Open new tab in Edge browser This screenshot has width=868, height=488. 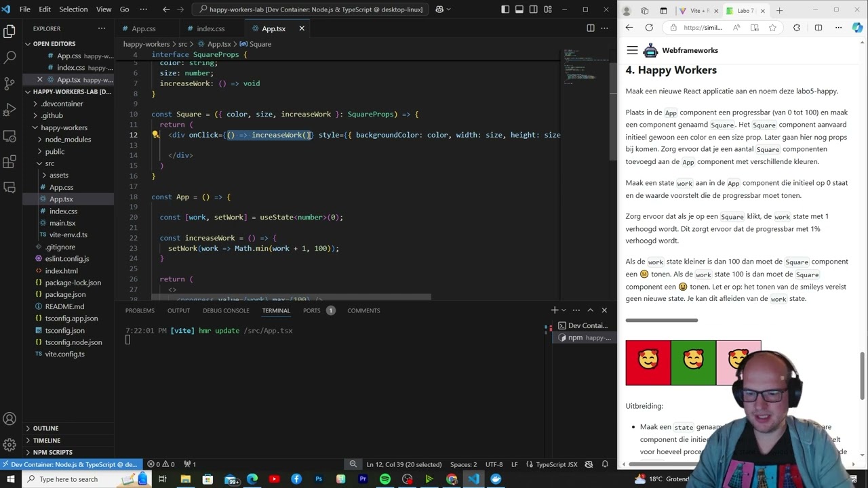779,11
